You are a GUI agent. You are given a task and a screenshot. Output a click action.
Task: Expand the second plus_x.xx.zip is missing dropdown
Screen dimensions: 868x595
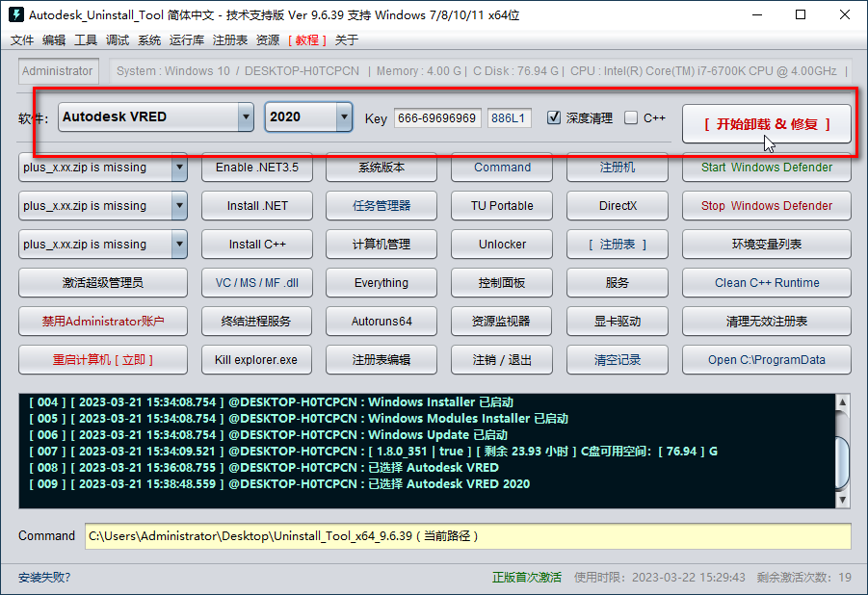click(x=179, y=206)
